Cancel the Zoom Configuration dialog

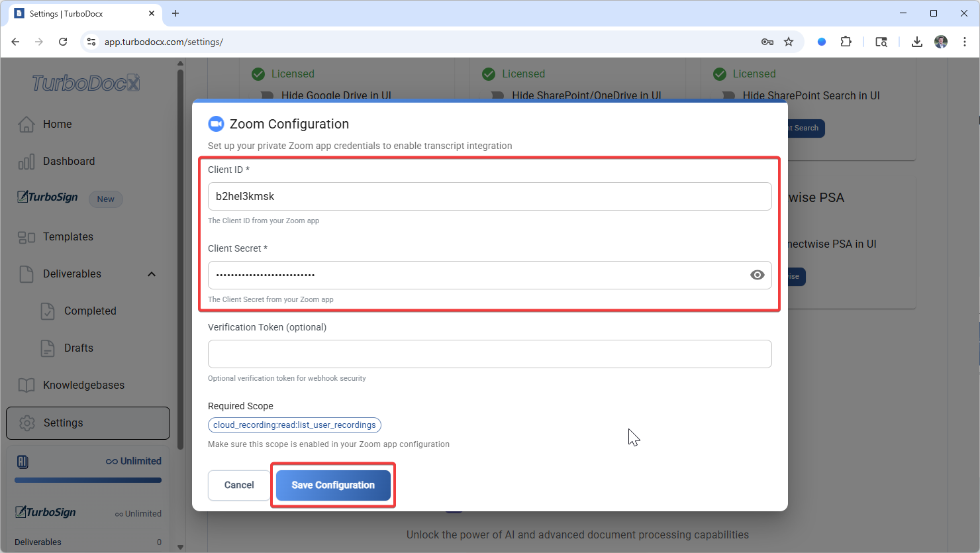coord(239,485)
